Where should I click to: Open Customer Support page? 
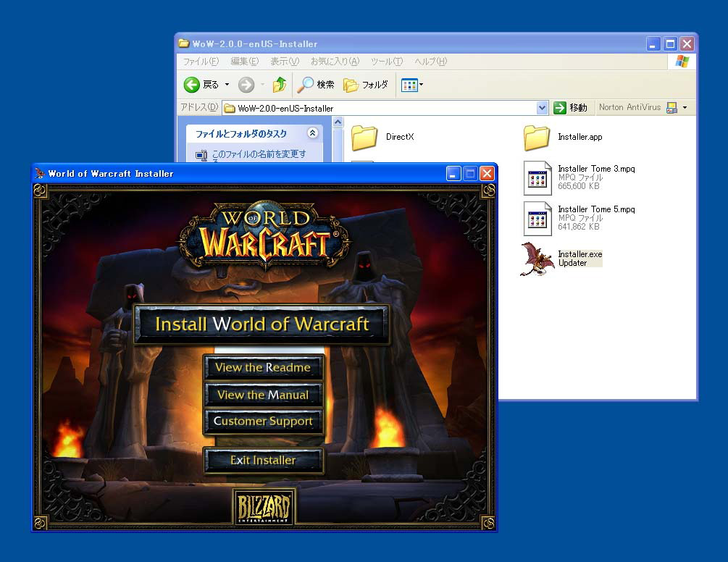coord(263,421)
